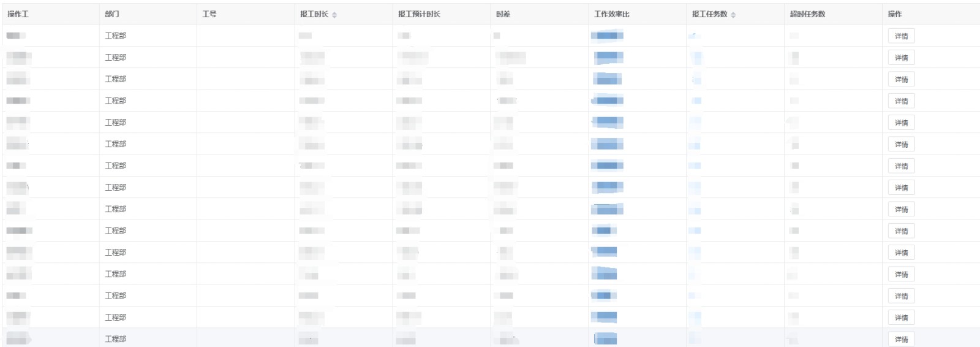View 详情 in the last table row
Viewport: 980px width, 347px height.
point(901,339)
